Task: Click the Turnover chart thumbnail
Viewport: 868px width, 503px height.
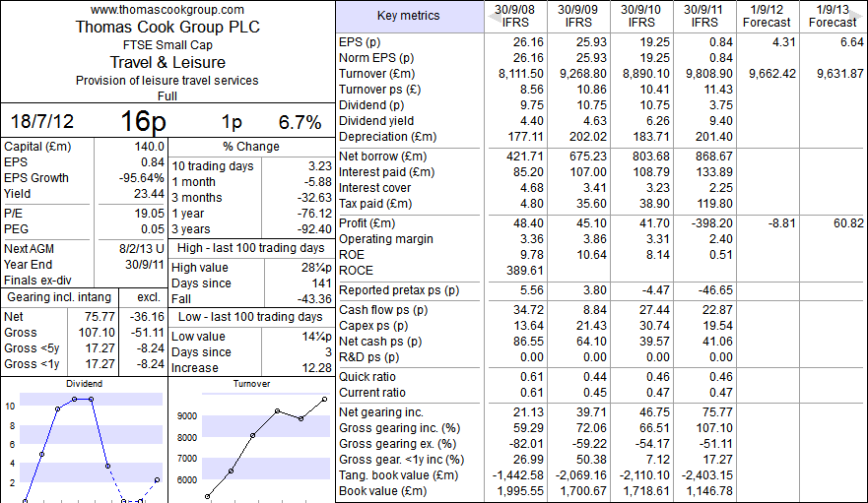Action: pyautogui.click(x=252, y=440)
